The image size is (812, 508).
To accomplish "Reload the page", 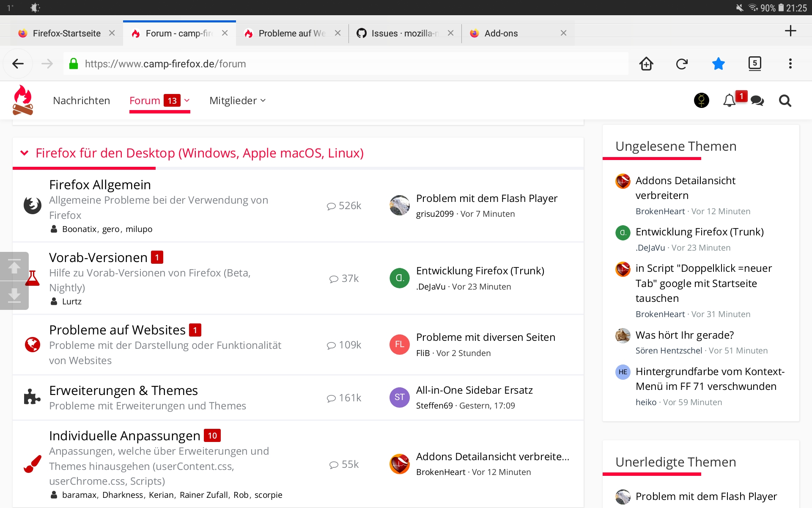I will click(682, 64).
